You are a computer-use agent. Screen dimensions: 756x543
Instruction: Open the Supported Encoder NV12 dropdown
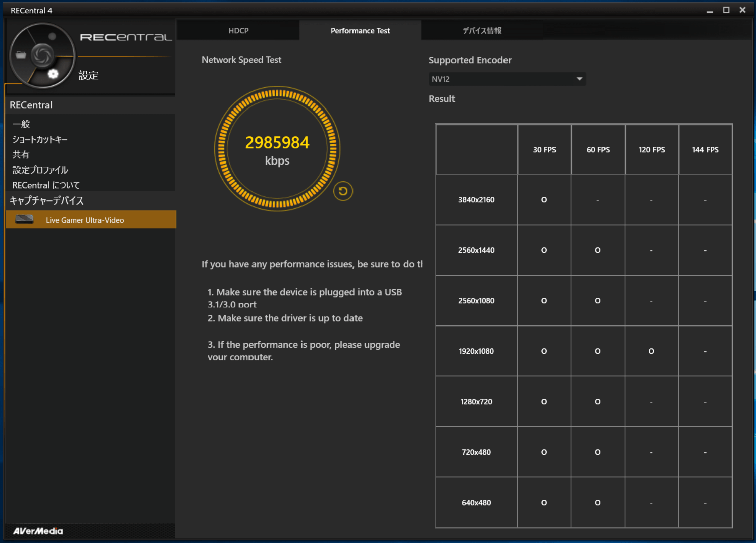click(508, 79)
